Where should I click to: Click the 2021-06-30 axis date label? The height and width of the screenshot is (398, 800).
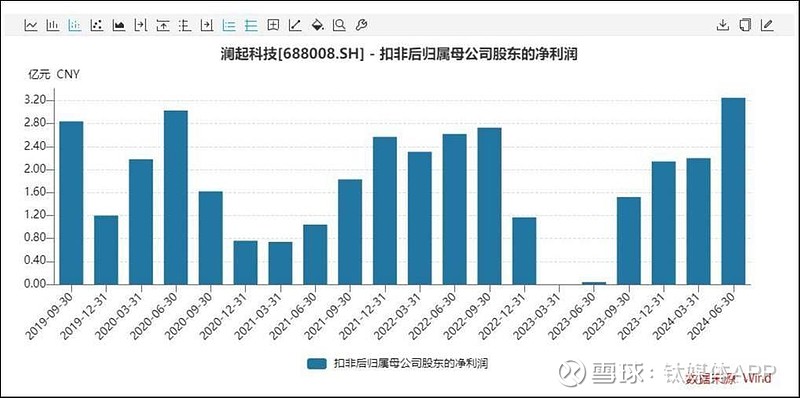[x=294, y=315]
